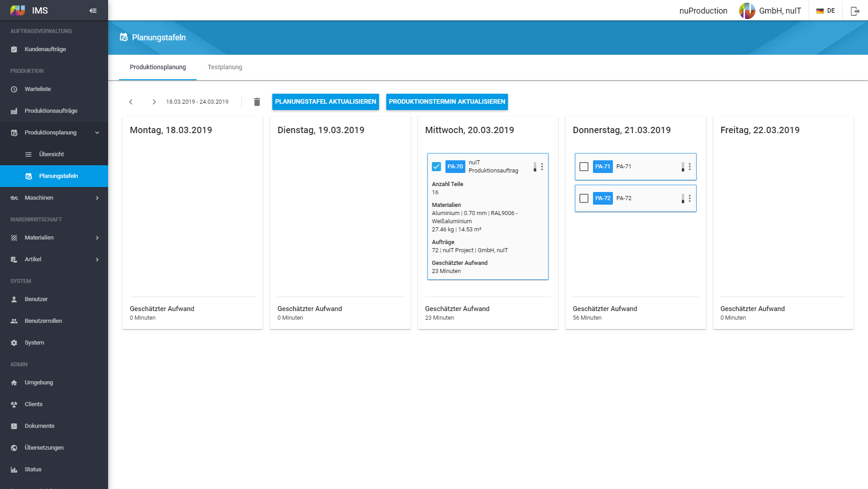Open the Übersicht submenu item
Image resolution: width=868 pixels, height=489 pixels.
[x=54, y=154]
